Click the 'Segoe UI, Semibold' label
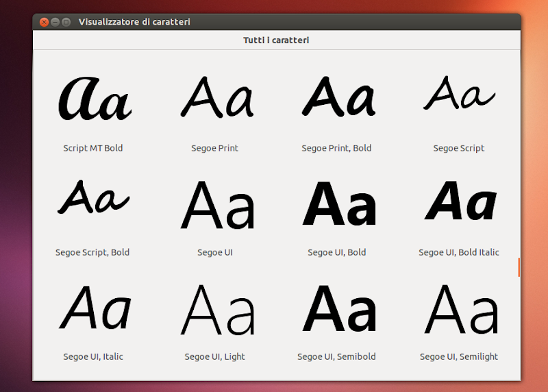548x392 pixels. 336,356
